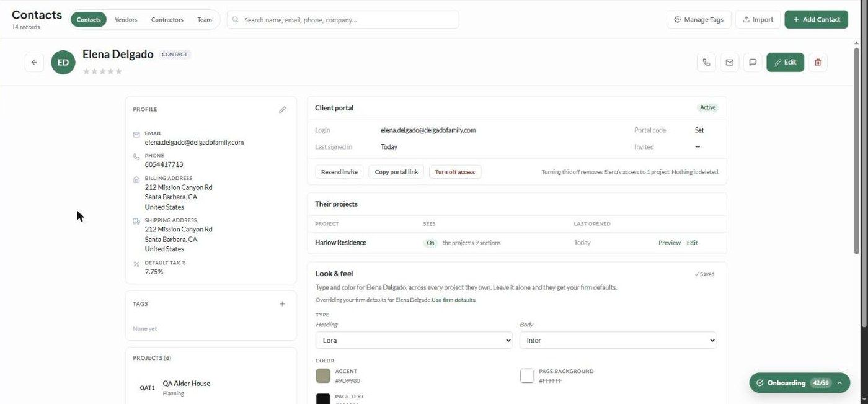
Task: Add a tag with the plus icon
Action: coord(282,304)
